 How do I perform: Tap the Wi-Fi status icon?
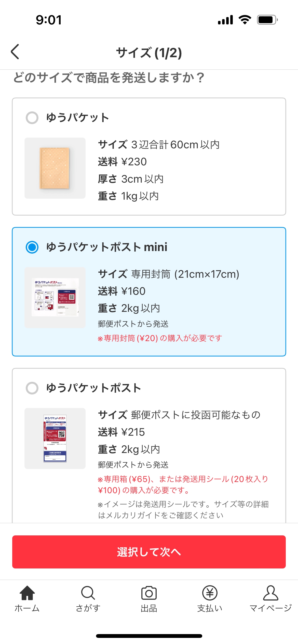coord(245,20)
